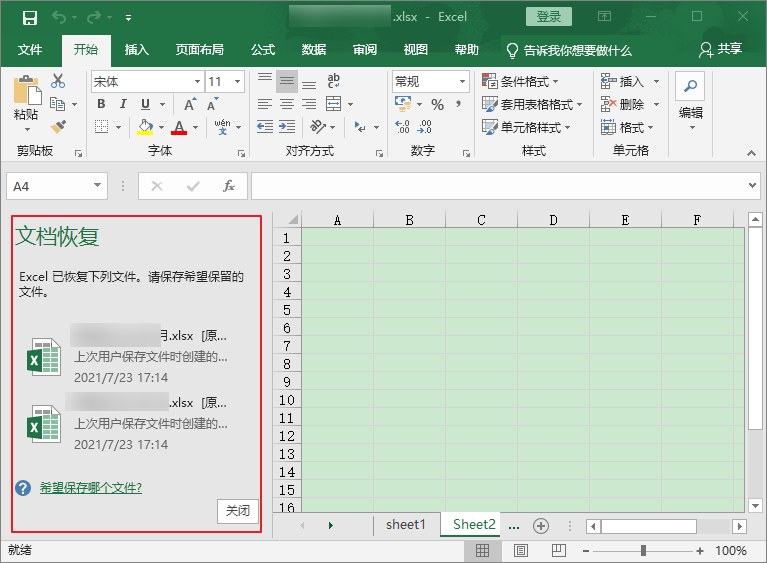The width and height of the screenshot is (767, 563).
Task: Increase indent
Action: [x=287, y=127]
